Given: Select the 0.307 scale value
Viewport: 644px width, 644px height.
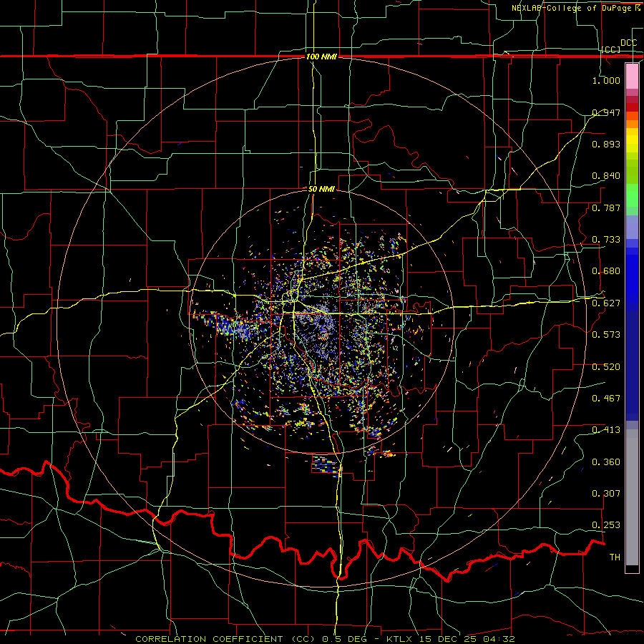Looking at the screenshot, I should [x=606, y=494].
